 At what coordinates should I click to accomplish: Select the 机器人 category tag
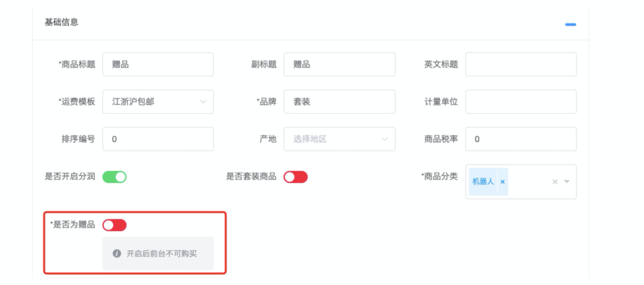(x=483, y=182)
